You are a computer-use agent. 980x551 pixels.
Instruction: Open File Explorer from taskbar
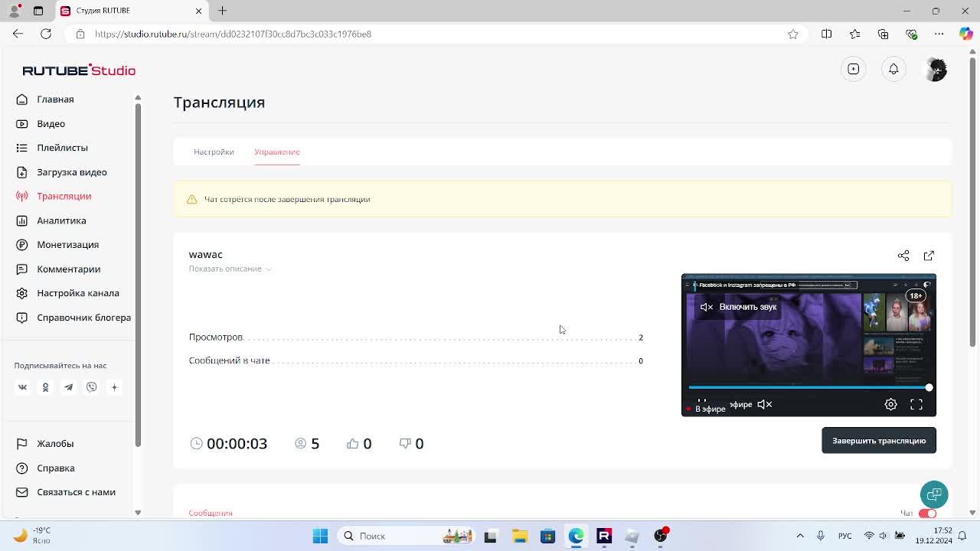coord(519,536)
